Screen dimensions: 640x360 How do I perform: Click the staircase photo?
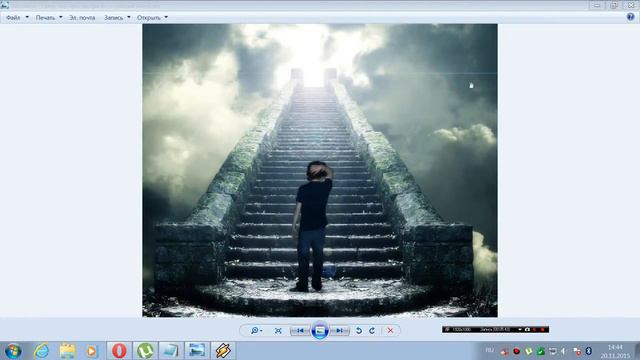point(320,170)
